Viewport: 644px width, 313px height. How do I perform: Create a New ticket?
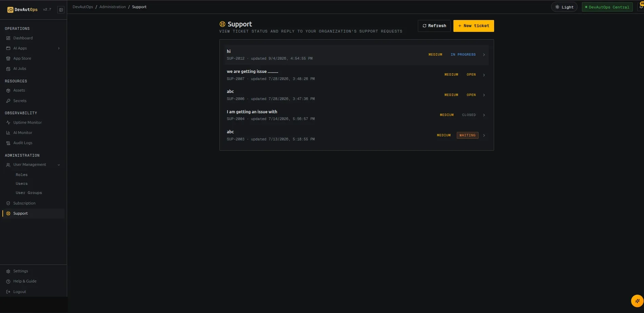(473, 26)
